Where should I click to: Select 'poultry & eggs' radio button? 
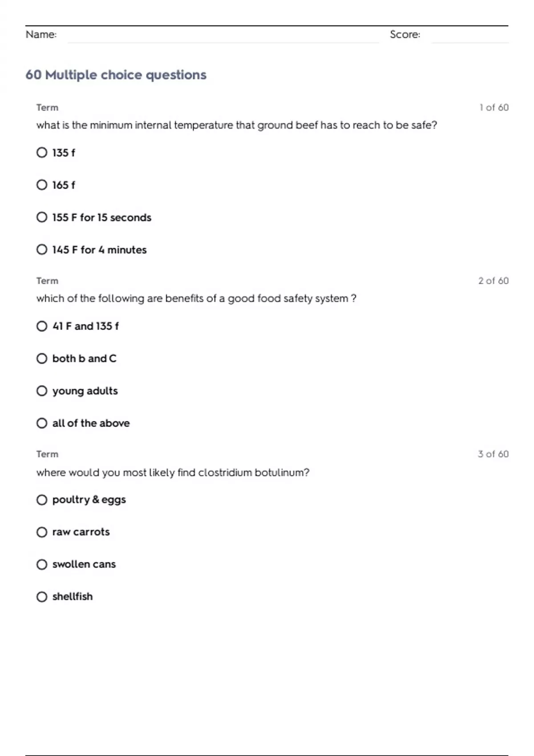click(x=42, y=500)
